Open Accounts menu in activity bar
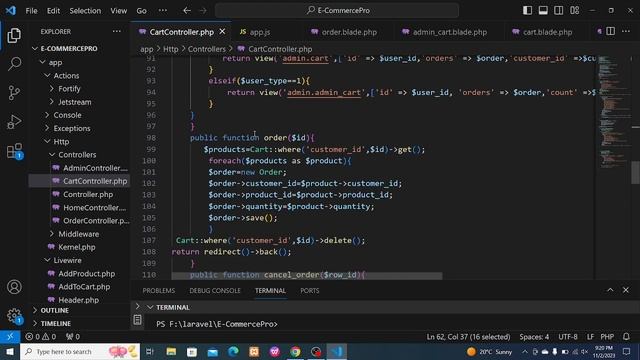This screenshot has width=640, height=360. click(x=14, y=287)
